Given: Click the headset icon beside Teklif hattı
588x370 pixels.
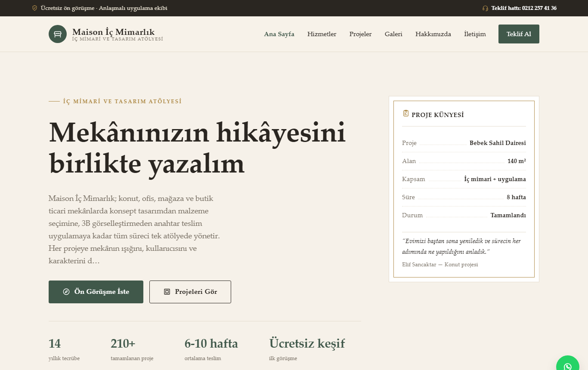Looking at the screenshot, I should coord(485,8).
